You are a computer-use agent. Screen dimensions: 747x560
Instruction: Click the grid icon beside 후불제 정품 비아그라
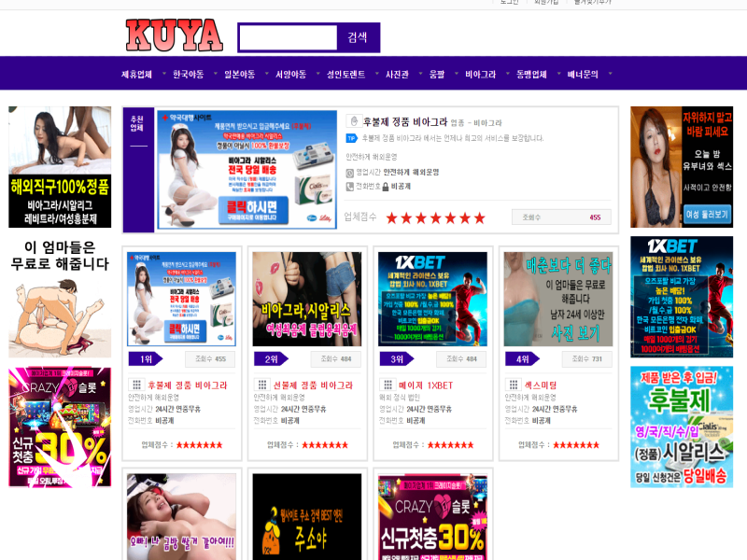(135, 385)
